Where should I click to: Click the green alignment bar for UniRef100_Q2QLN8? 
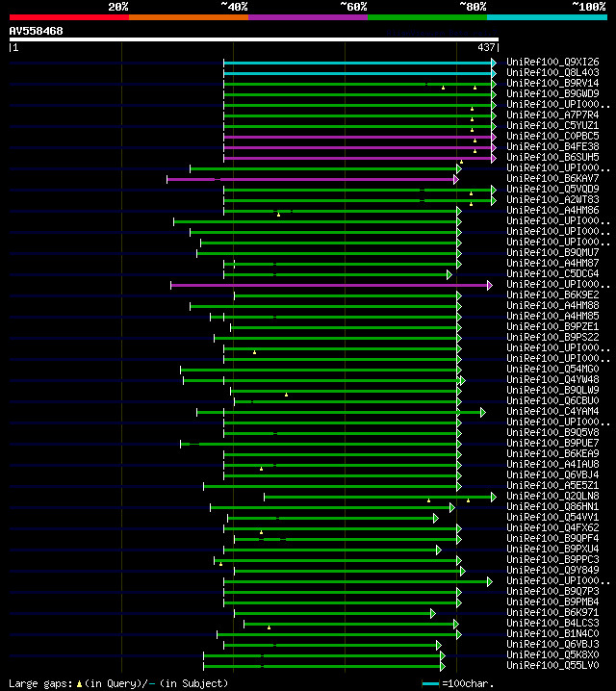click(x=378, y=498)
